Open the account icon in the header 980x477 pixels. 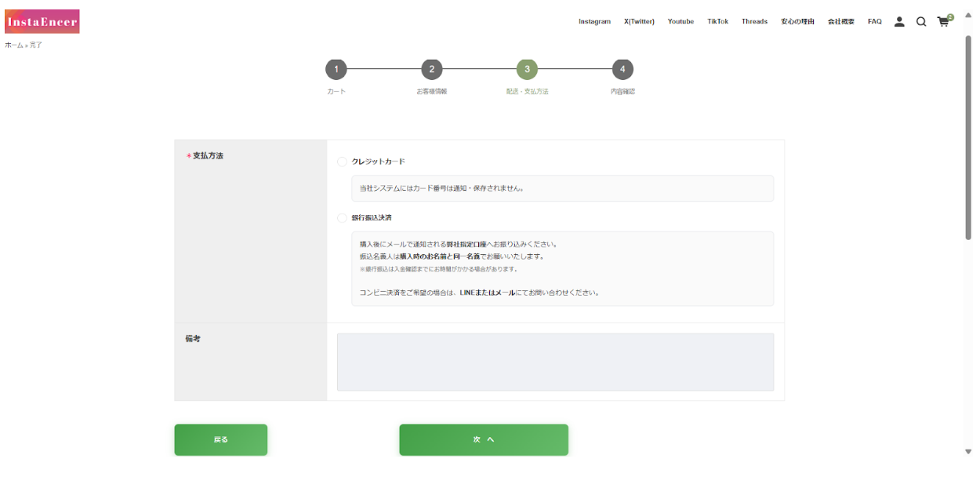coord(898,22)
